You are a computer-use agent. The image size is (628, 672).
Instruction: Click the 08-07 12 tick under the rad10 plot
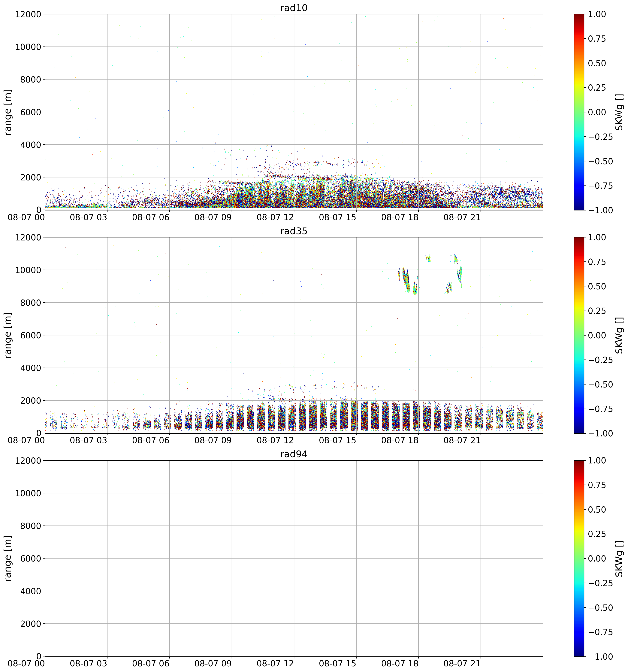point(275,217)
